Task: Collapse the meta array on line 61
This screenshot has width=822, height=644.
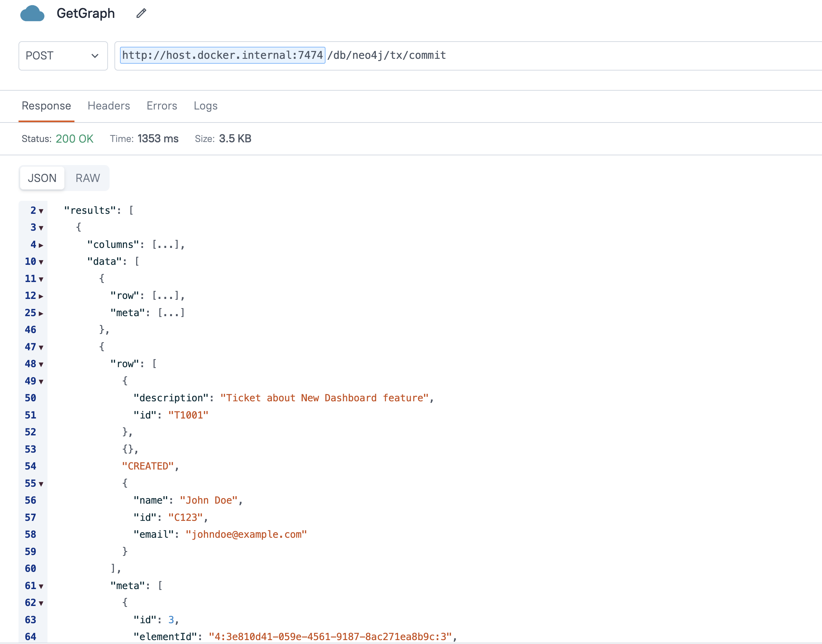Action: (x=41, y=587)
